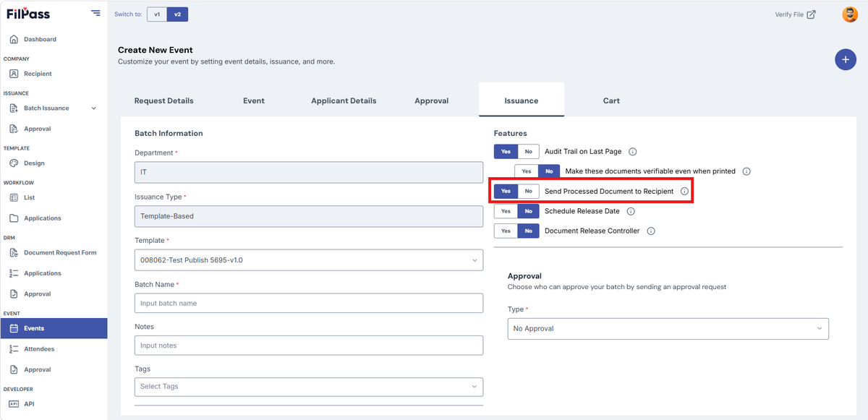Open the Design palette icon
Screen dimensions: 868x420
(14, 163)
